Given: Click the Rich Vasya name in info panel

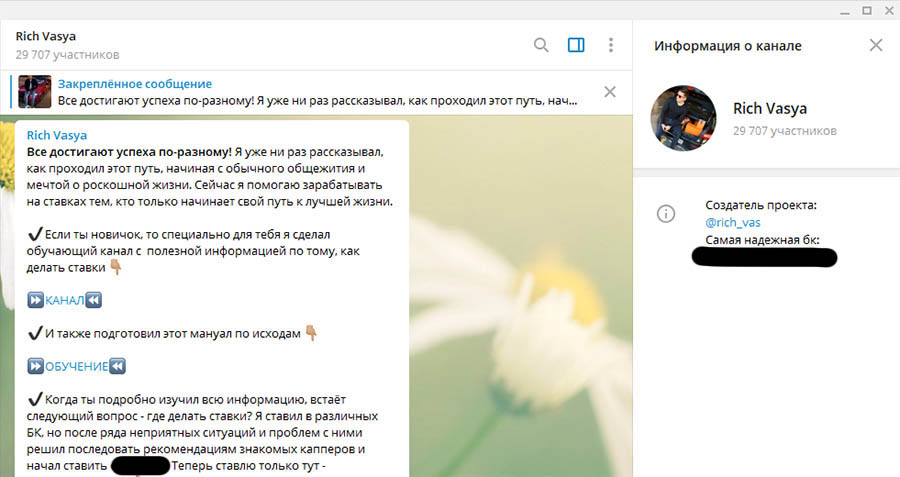Looking at the screenshot, I should [769, 109].
